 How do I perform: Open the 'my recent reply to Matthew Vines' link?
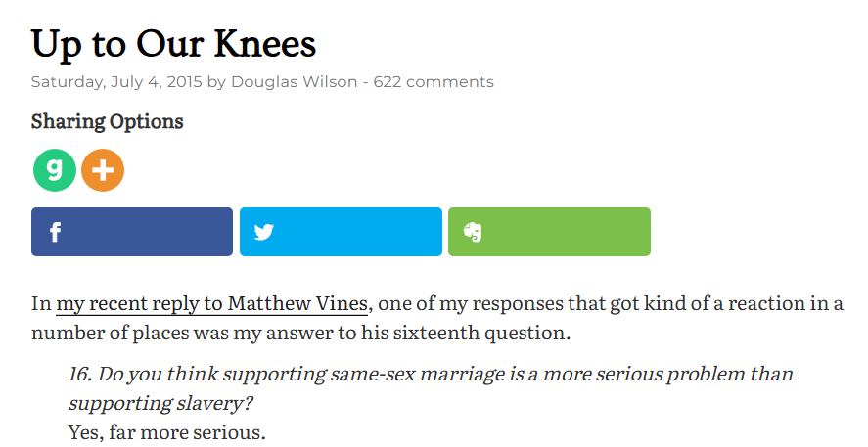211,303
